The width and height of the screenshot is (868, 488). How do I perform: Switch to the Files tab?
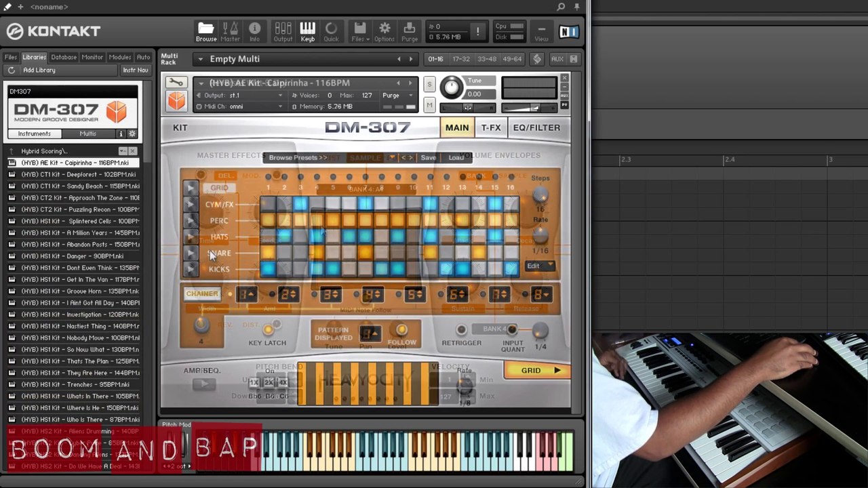pyautogui.click(x=10, y=58)
